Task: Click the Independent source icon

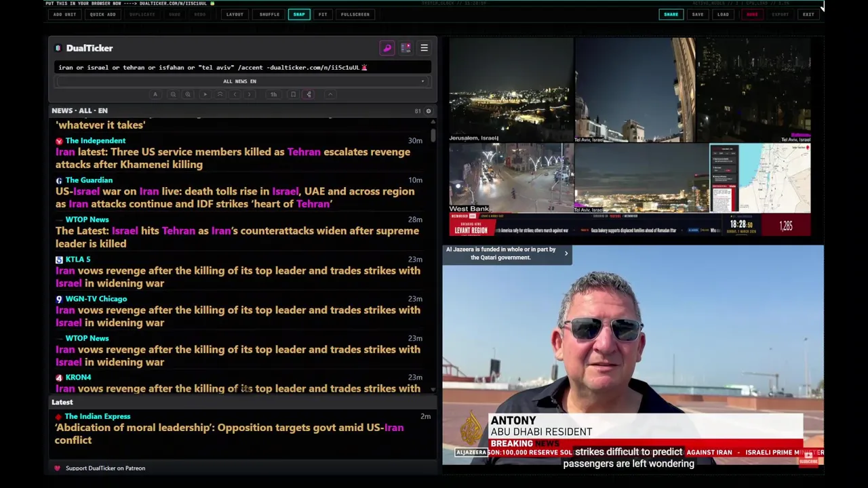Action: pos(59,141)
